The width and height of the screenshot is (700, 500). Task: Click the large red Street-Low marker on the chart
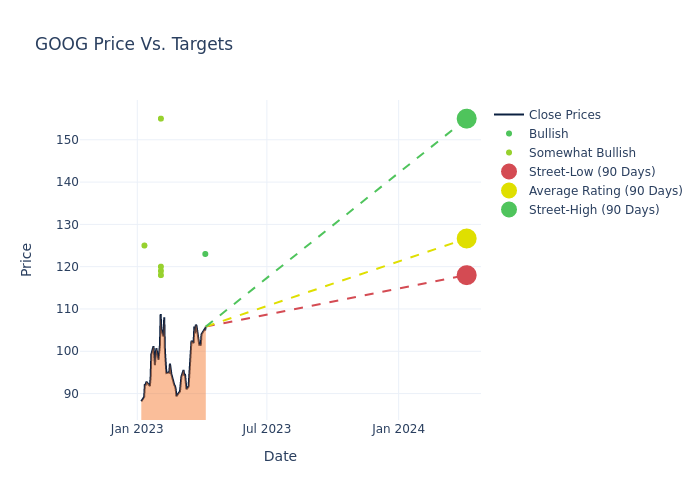point(466,275)
